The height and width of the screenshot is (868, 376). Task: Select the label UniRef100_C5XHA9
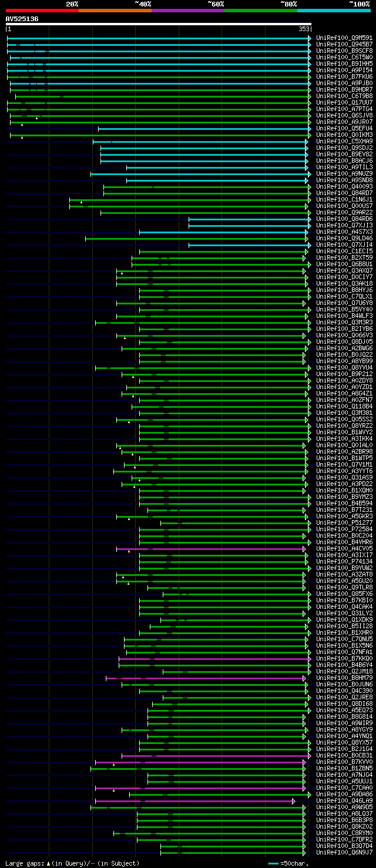(x=344, y=142)
